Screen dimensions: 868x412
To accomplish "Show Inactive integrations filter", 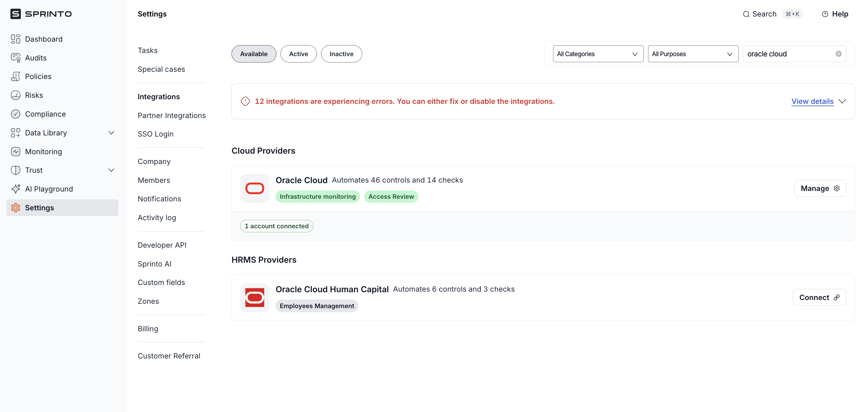I will click(341, 54).
